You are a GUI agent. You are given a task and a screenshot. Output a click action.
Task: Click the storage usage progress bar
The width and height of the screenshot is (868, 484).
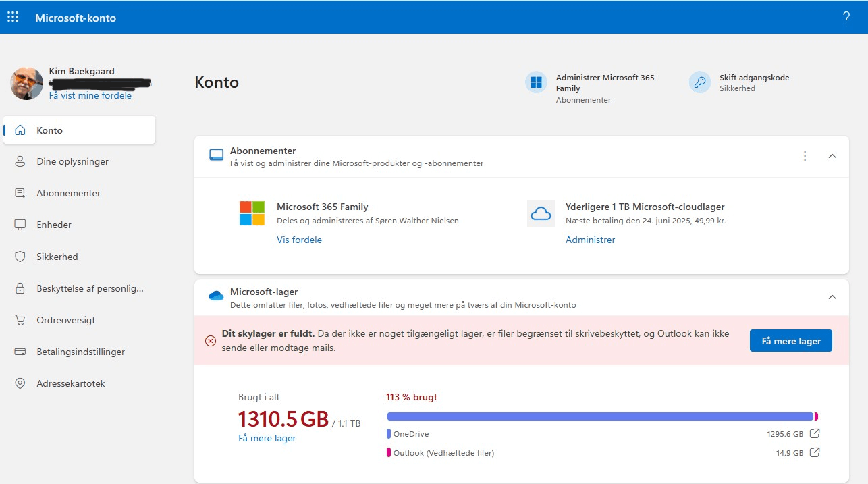pyautogui.click(x=603, y=416)
